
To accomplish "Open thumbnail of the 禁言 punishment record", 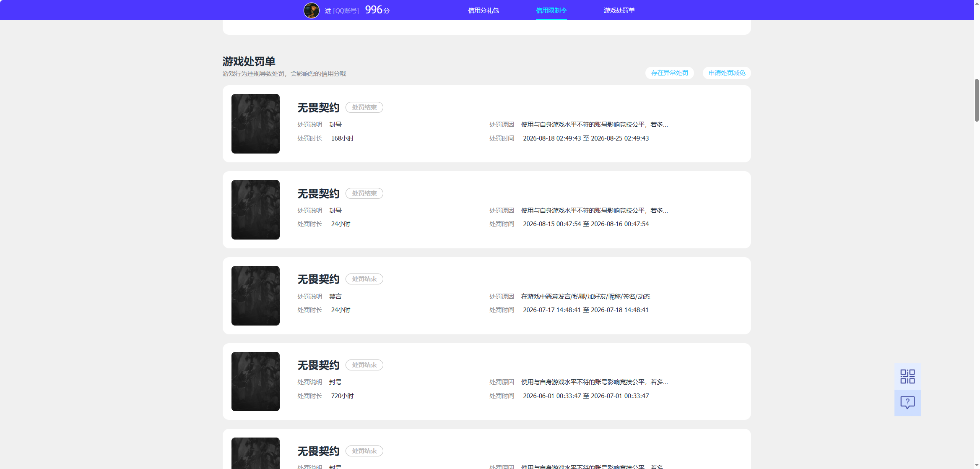I will tap(255, 296).
